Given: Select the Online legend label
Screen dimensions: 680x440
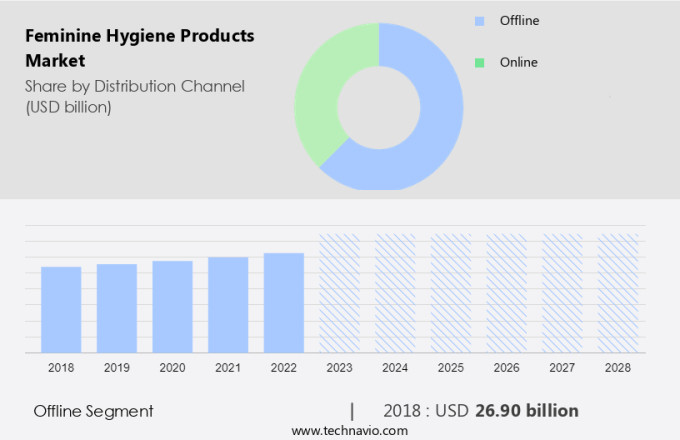Looking at the screenshot, I should pos(518,62).
